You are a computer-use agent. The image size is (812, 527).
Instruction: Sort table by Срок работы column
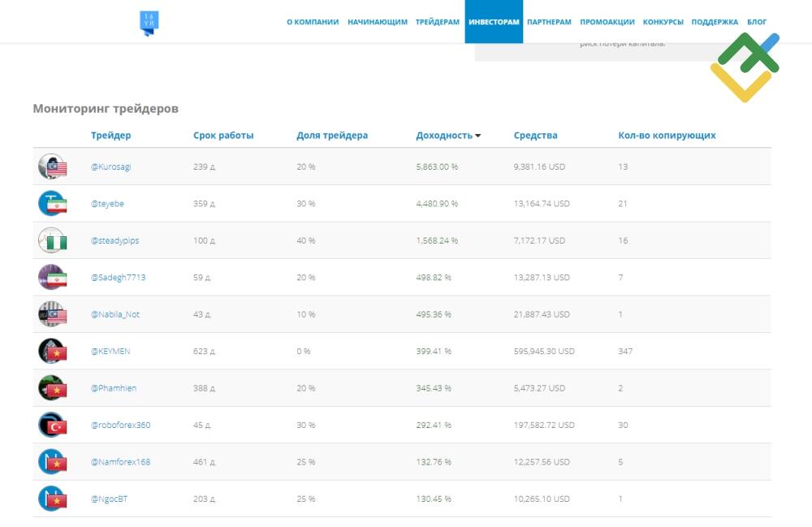click(223, 135)
